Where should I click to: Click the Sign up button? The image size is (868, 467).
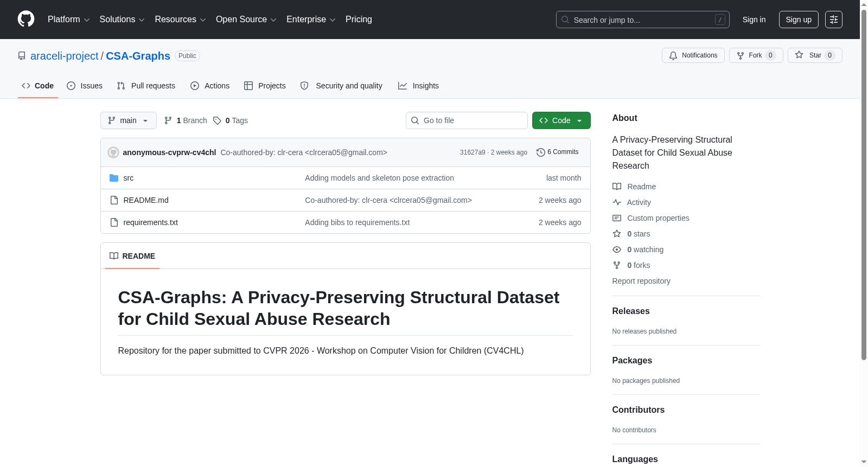pos(799,20)
